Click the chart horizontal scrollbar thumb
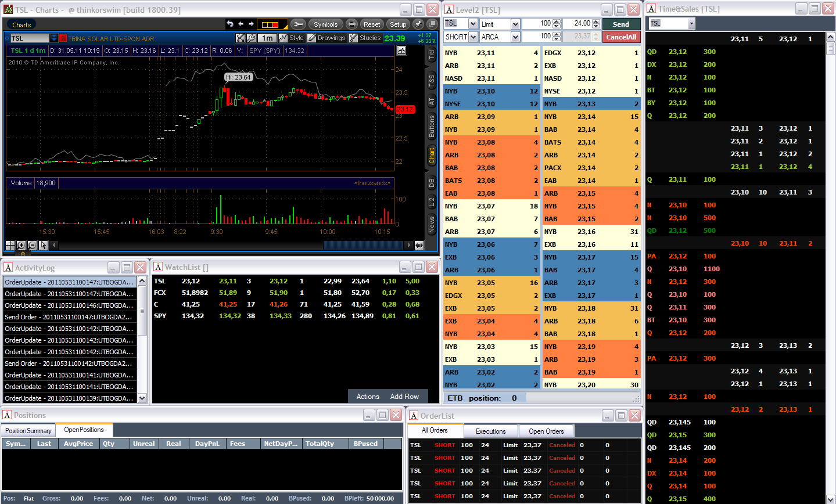This screenshot has height=504, width=836. click(363, 246)
